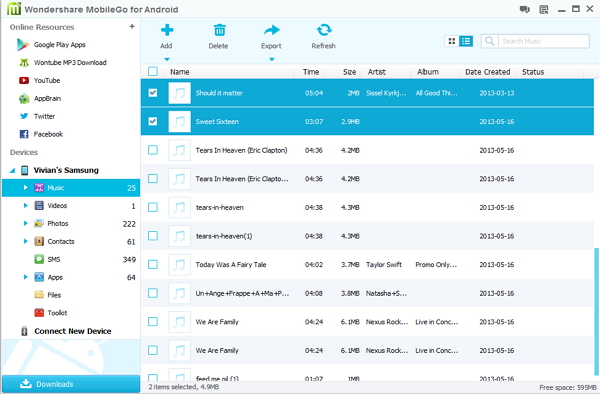
Task: Click the Delete trash icon
Action: 219,30
